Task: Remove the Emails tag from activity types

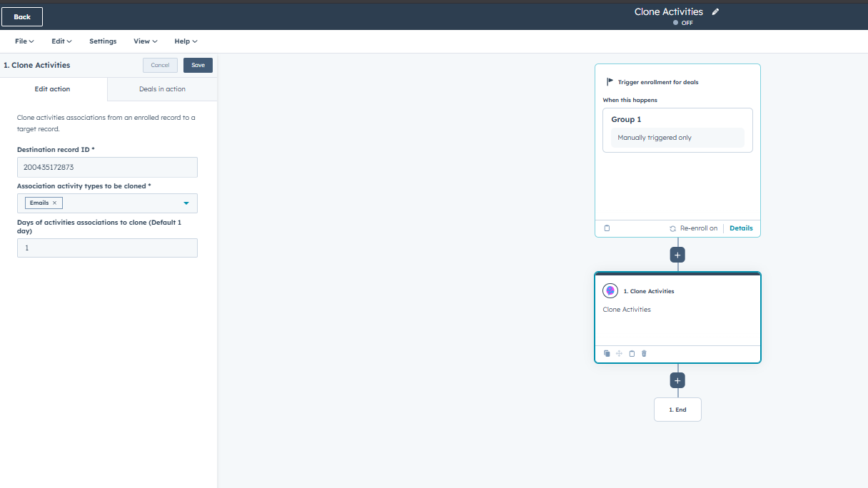Action: coord(54,203)
